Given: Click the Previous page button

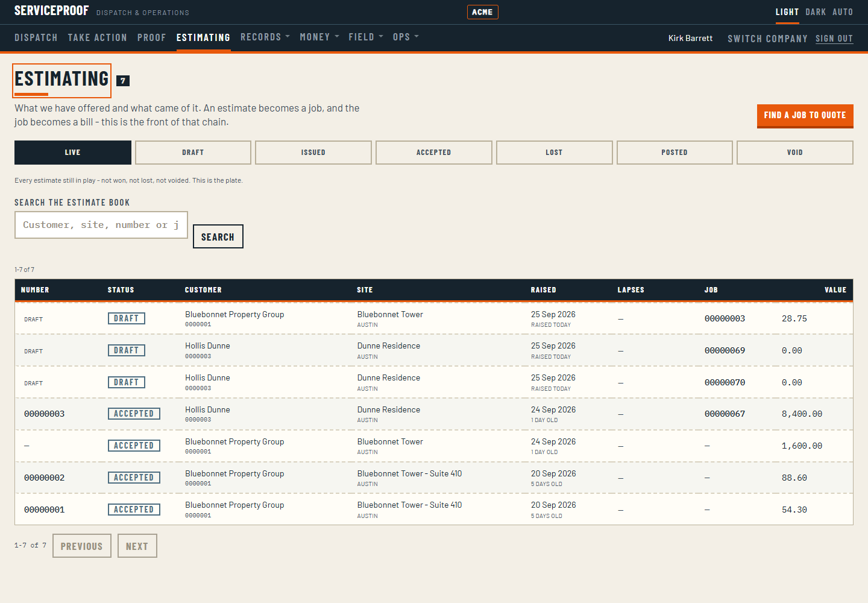Looking at the screenshot, I should [82, 546].
